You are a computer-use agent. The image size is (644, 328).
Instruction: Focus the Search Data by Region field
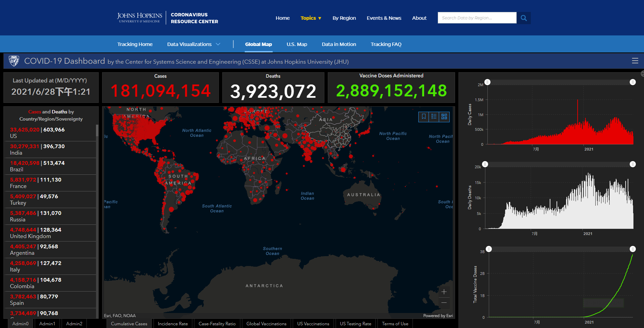(x=477, y=18)
